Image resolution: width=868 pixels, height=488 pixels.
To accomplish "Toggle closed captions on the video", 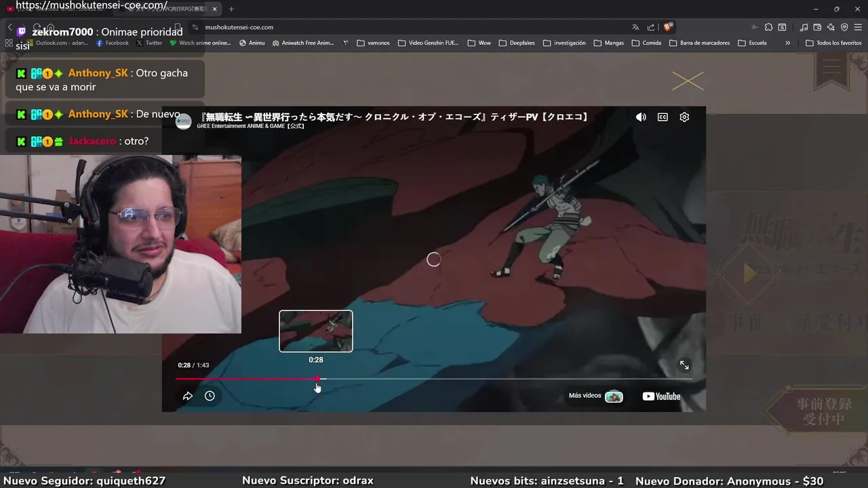I will (663, 117).
